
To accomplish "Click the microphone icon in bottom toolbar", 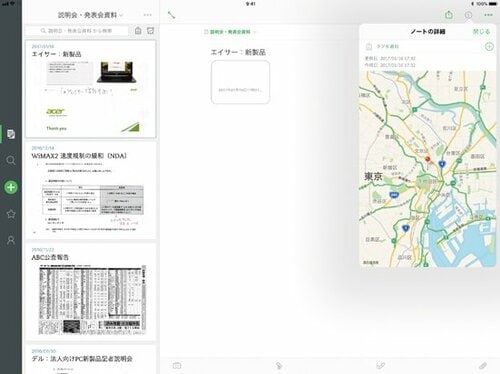I will click(x=279, y=366).
